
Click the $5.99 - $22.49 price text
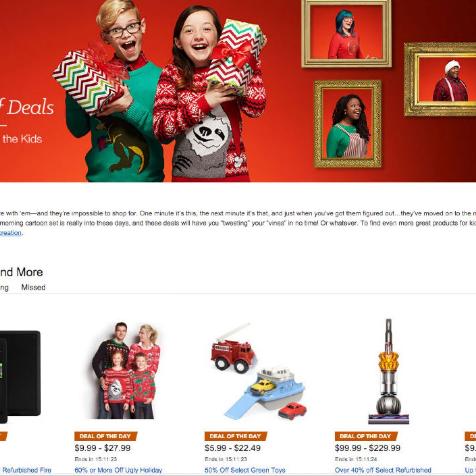(232, 448)
